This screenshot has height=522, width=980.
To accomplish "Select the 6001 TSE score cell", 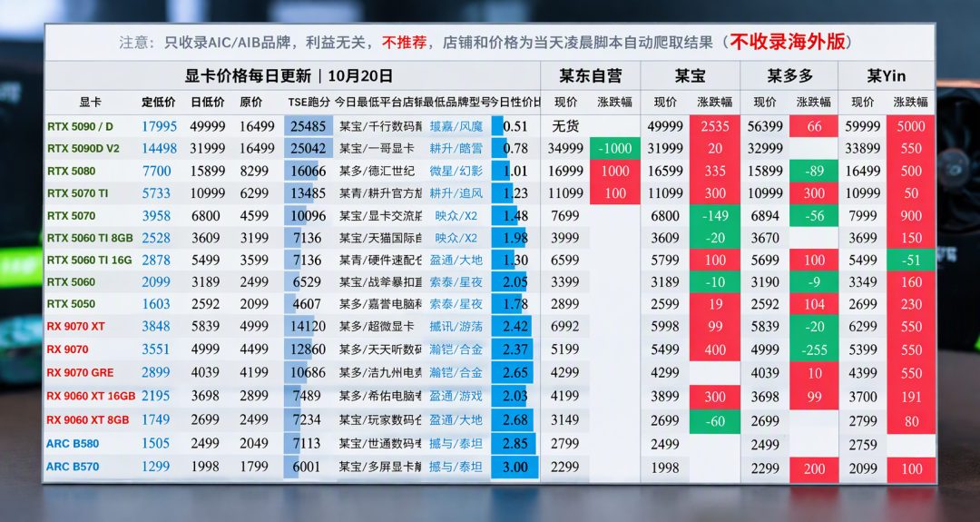I will click(307, 467).
